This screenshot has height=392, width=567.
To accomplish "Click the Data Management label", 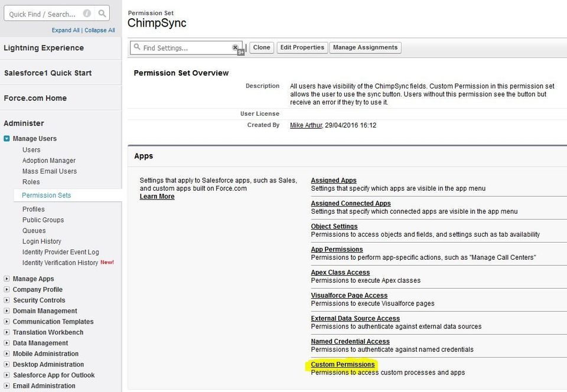I will (x=40, y=343).
